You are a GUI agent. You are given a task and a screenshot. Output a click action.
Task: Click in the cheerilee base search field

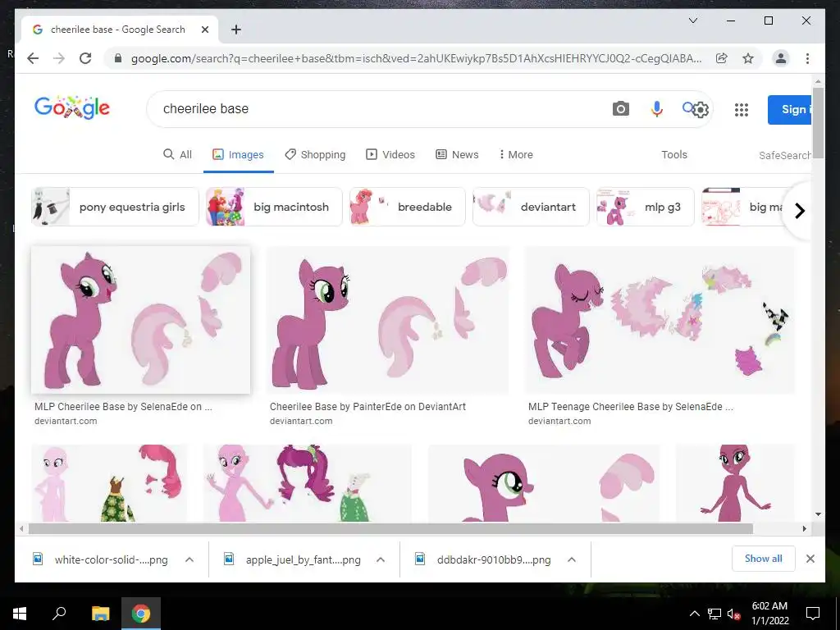coord(375,109)
